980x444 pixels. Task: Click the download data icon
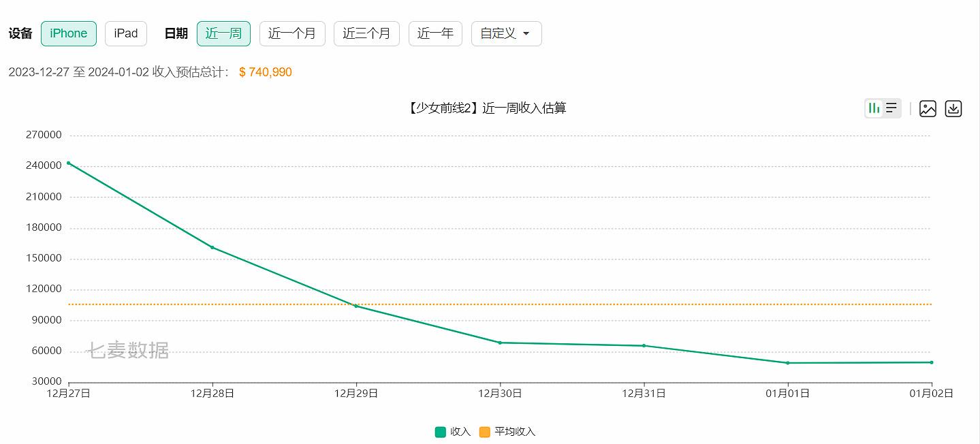(x=953, y=108)
